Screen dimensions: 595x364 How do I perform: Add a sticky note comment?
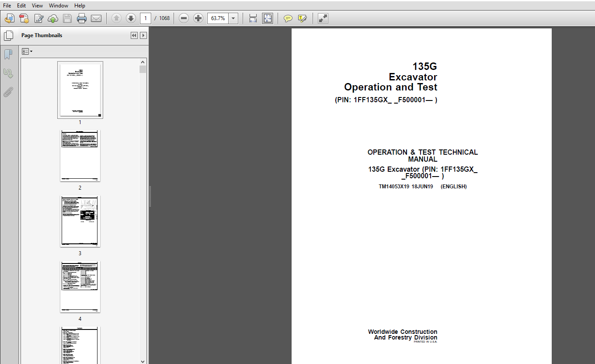pyautogui.click(x=288, y=18)
